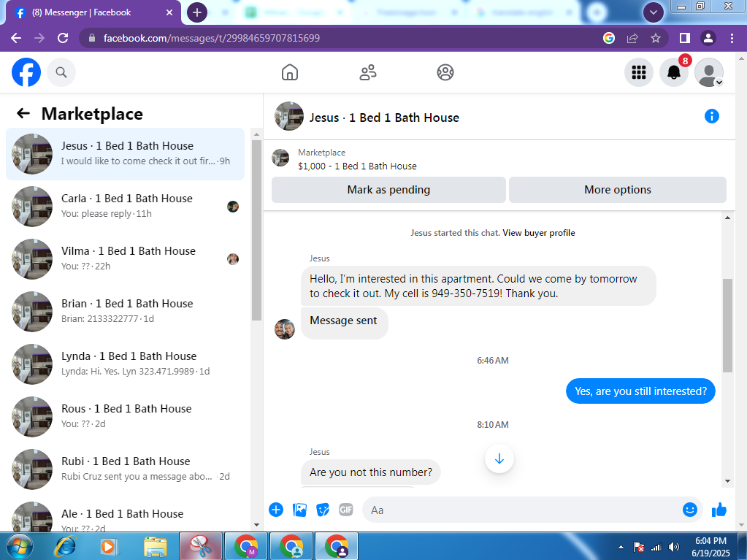Click browser forward arrow
747x560 pixels.
(x=39, y=38)
